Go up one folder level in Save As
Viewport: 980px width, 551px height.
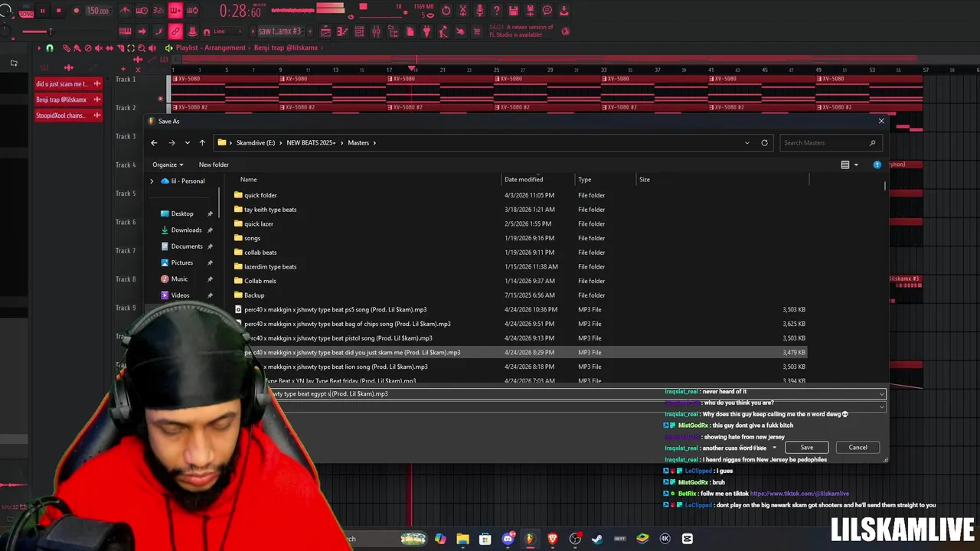[x=202, y=142]
